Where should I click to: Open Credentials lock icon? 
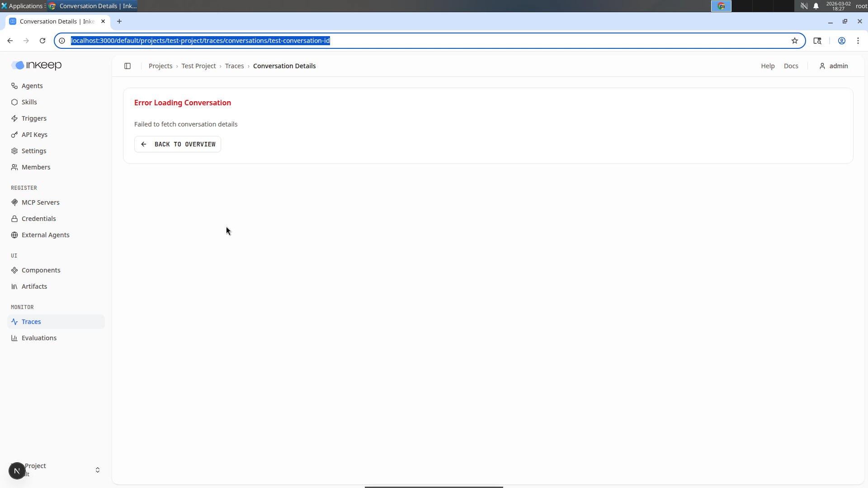[14, 219]
